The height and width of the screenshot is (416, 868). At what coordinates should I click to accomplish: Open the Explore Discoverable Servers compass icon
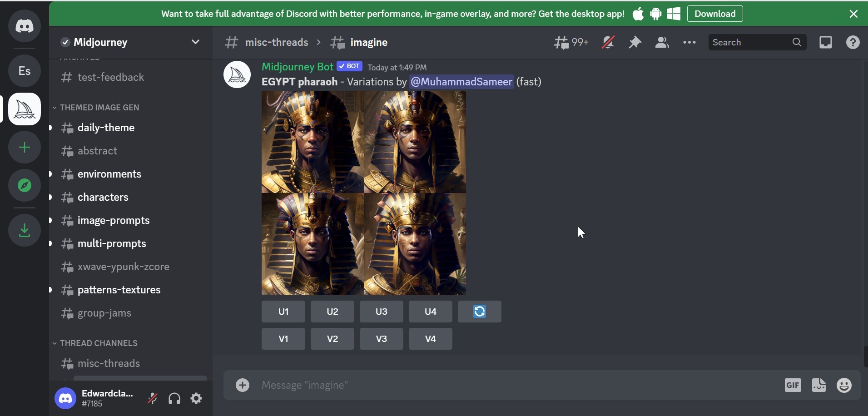tap(25, 185)
